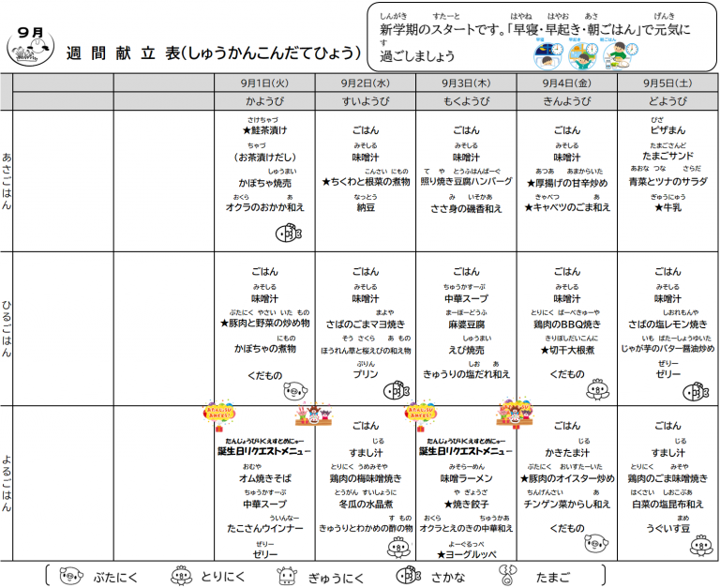Click the breakfast-eating child illustration
The height and width of the screenshot is (588, 720).
[621, 54]
